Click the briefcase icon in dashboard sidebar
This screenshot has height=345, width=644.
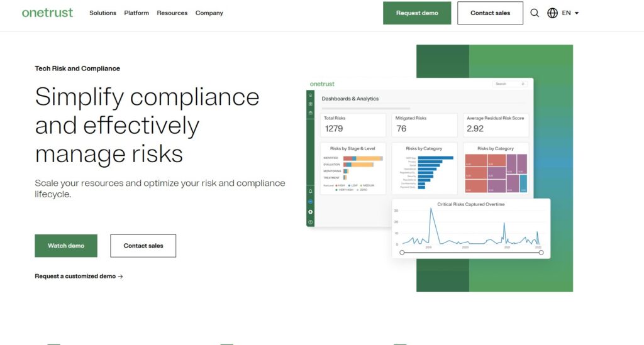tap(311, 113)
